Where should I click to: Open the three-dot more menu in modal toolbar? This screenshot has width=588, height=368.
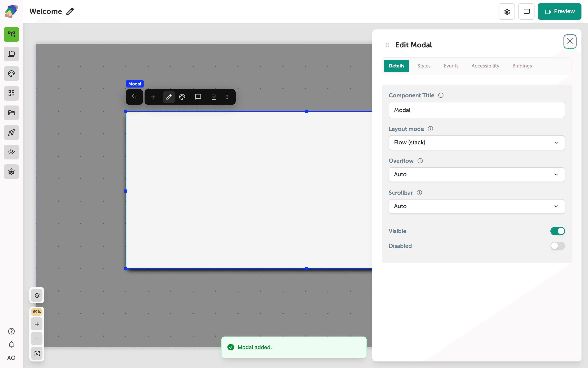(227, 97)
